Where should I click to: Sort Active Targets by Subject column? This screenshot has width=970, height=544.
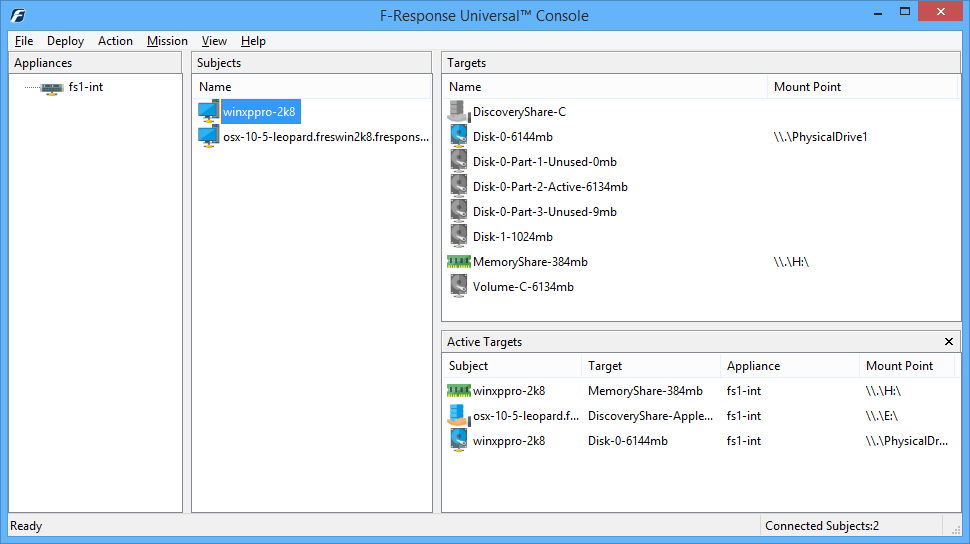[x=512, y=366]
